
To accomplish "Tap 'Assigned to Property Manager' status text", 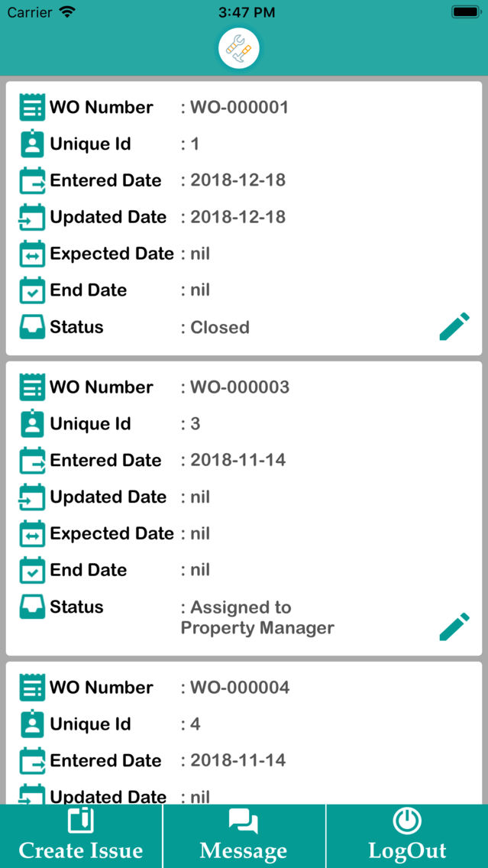I will (x=257, y=617).
